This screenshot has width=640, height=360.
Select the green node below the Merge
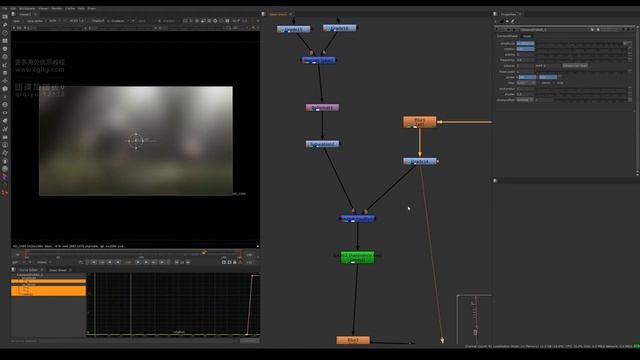tap(357, 257)
